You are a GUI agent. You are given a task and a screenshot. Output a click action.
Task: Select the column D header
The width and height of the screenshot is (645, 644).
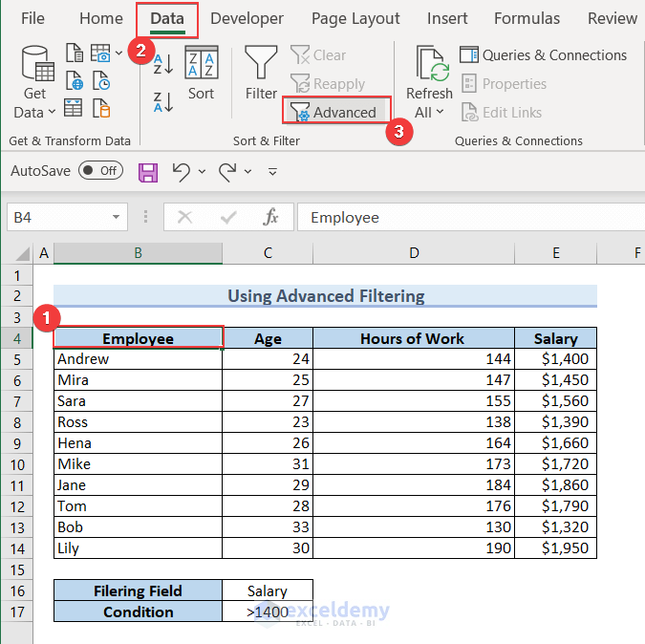413,253
